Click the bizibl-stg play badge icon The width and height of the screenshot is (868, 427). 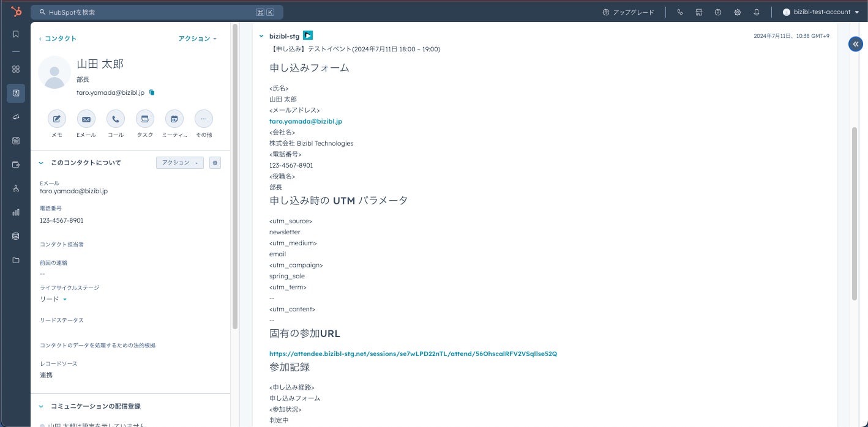[308, 36]
